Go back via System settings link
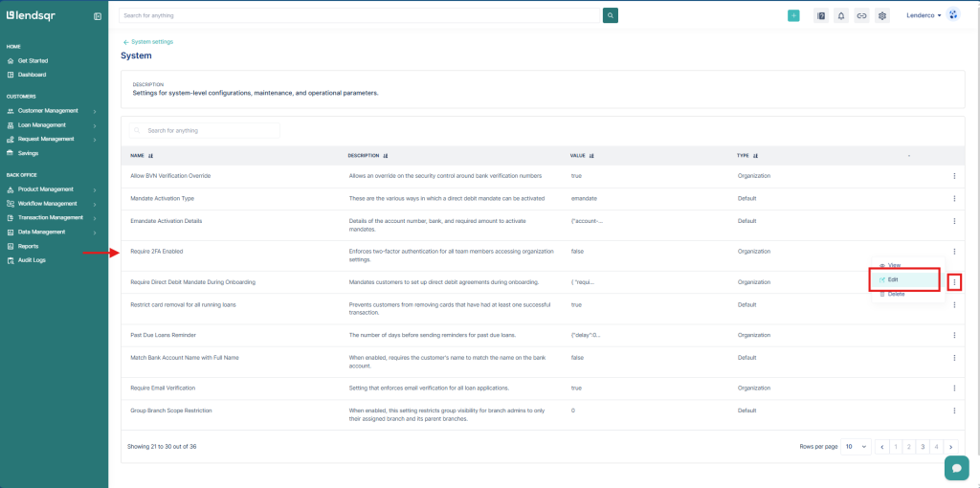This screenshot has width=980, height=488. pos(151,42)
